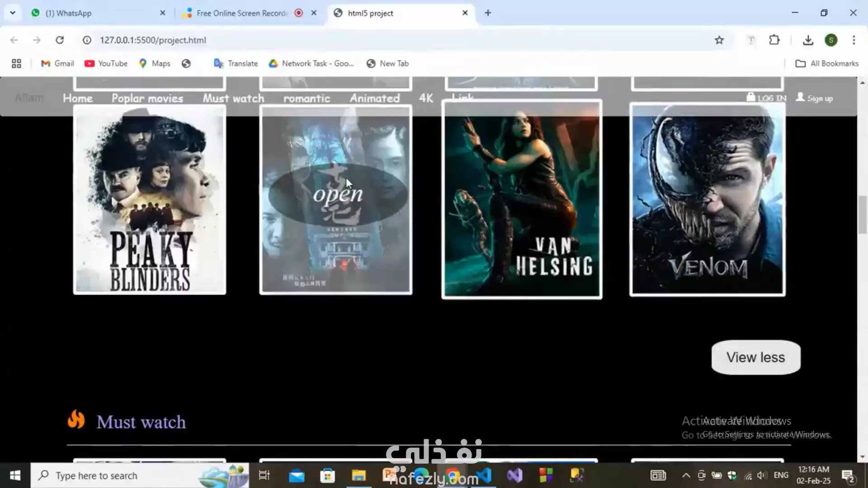Click LOG IN in the site header

point(766,98)
